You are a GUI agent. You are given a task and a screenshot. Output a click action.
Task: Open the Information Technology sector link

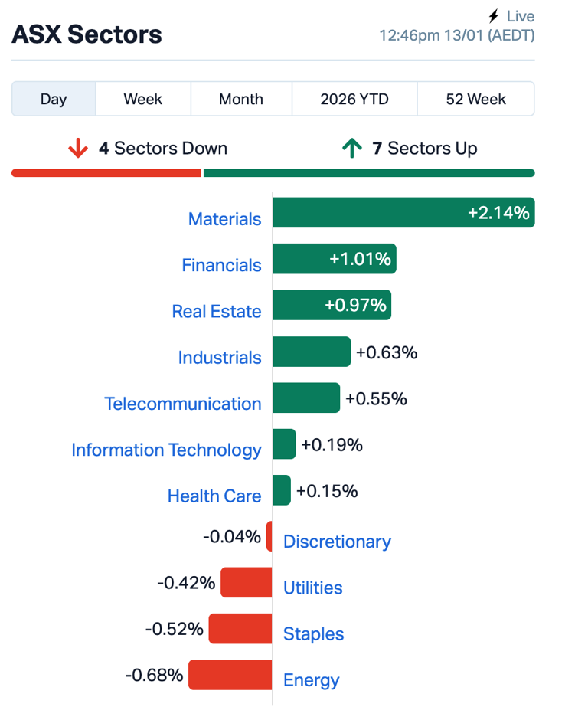pyautogui.click(x=166, y=450)
